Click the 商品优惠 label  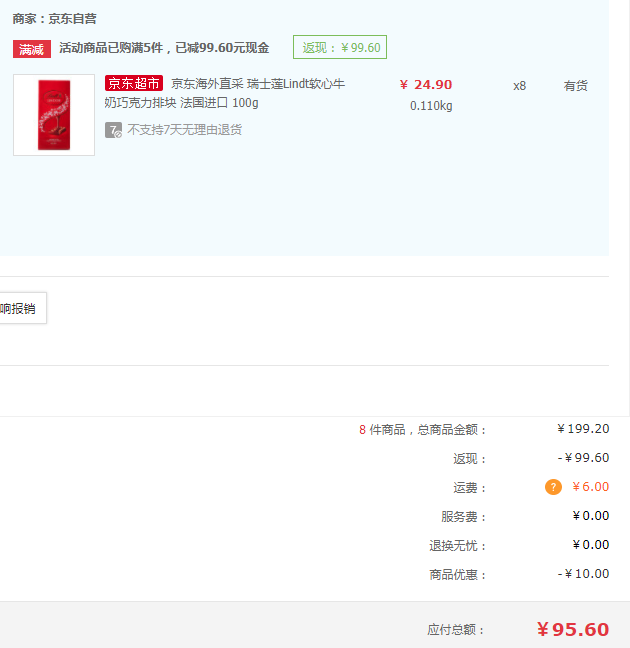pyautogui.click(x=458, y=575)
